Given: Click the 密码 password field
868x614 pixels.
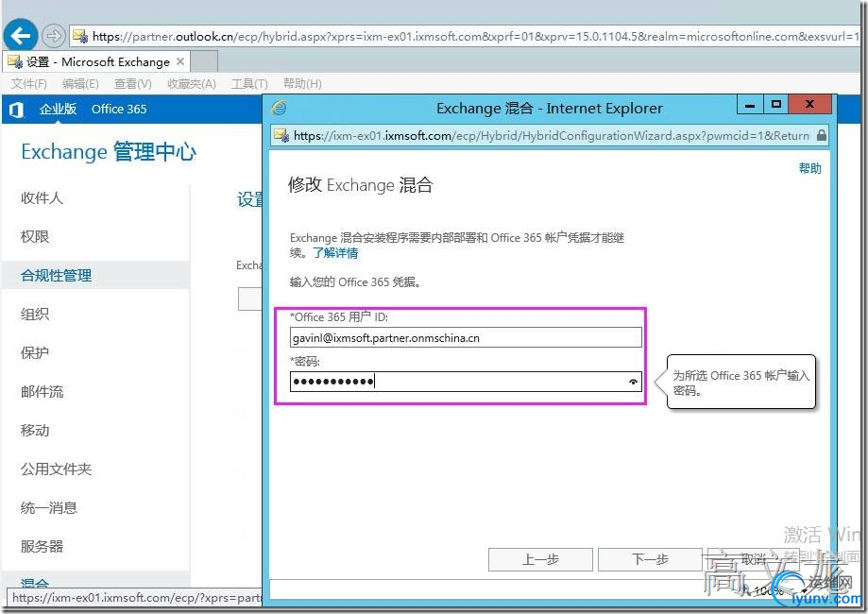Looking at the screenshot, I should coord(466,382).
